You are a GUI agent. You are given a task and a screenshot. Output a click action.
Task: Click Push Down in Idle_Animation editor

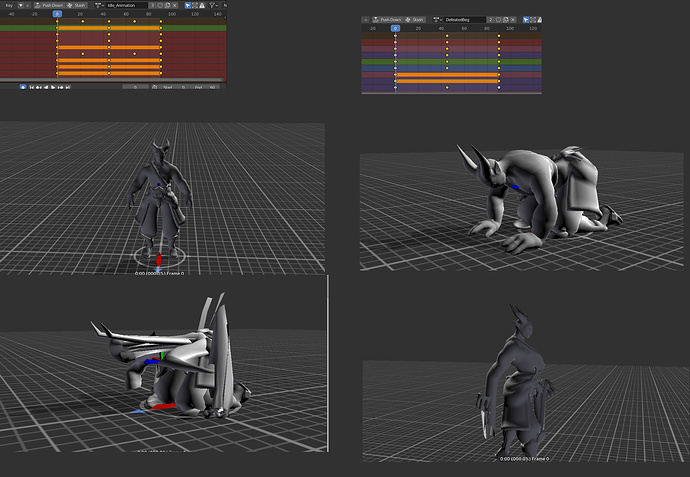[x=49, y=5]
